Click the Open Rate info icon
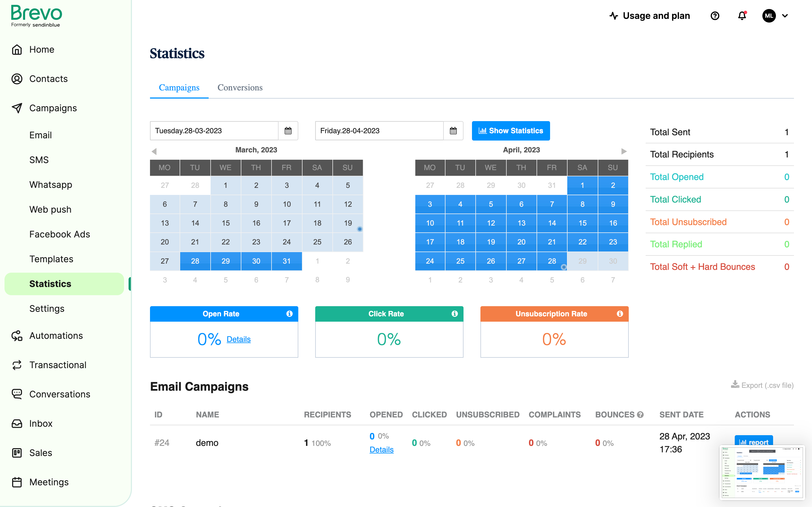This screenshot has height=507, width=812. pos(289,313)
